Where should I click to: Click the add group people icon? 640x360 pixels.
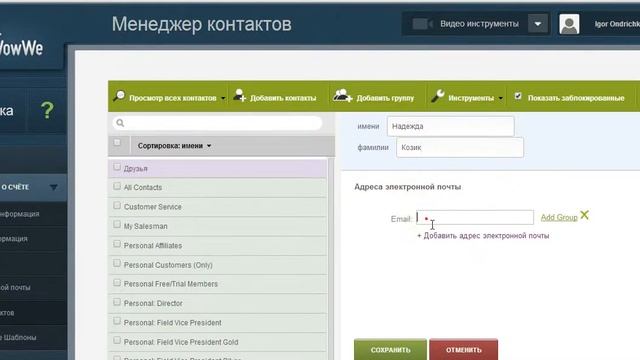(x=342, y=96)
